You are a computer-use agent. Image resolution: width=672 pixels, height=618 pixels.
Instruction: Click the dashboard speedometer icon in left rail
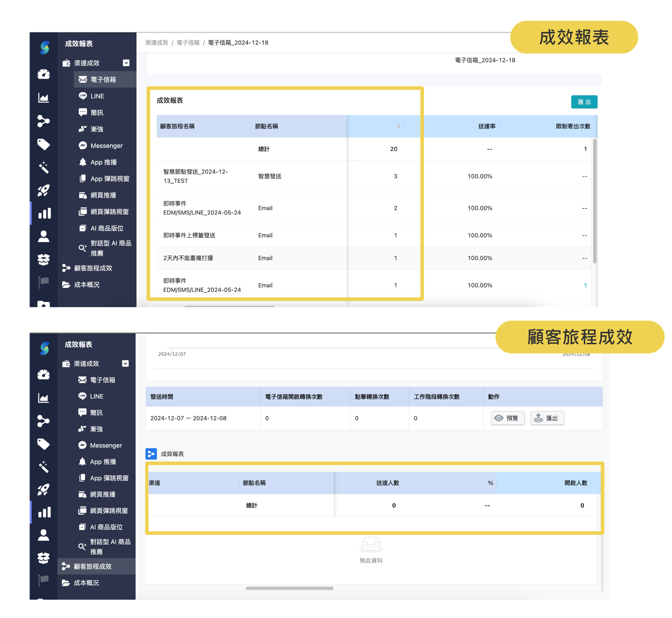[x=43, y=74]
